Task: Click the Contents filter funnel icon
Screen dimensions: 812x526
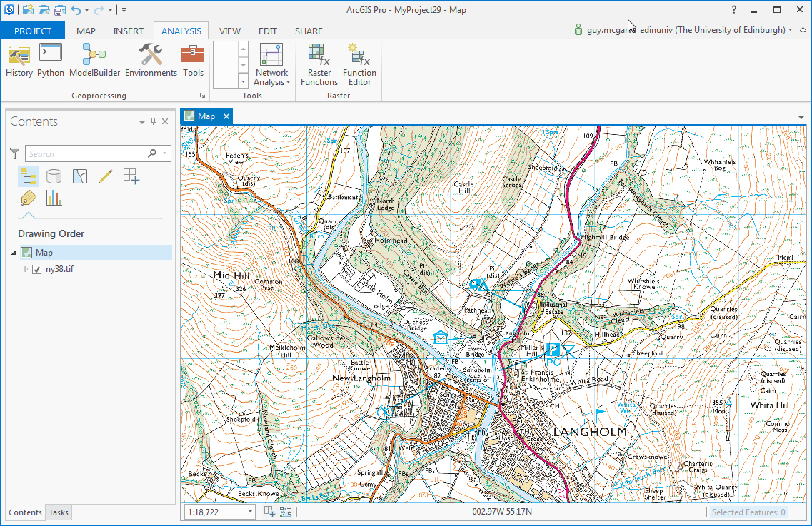Action: [x=14, y=153]
